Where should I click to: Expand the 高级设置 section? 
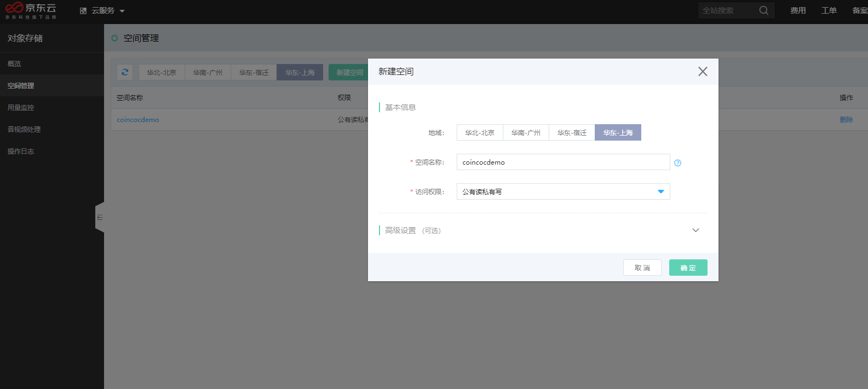[x=695, y=230]
